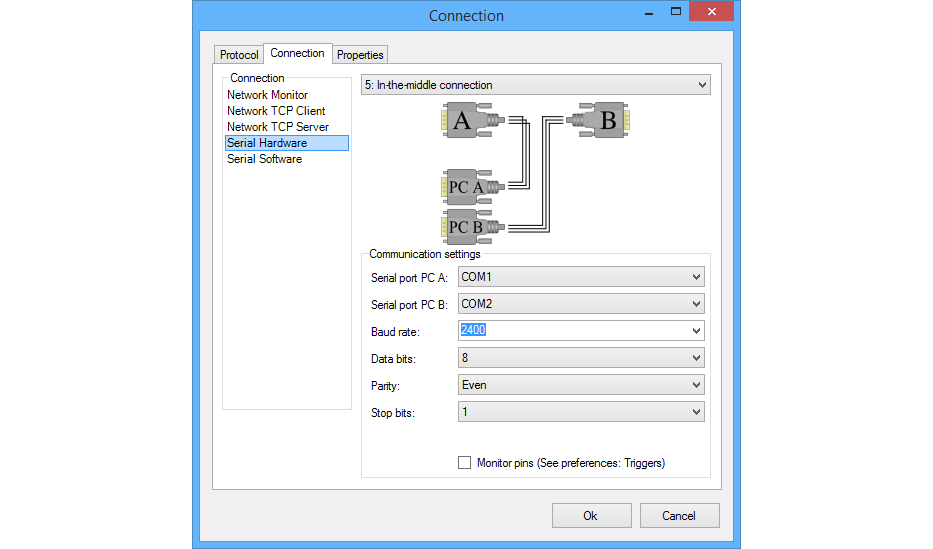Click the PC A connector icon
This screenshot has width=933, height=549.
[473, 187]
